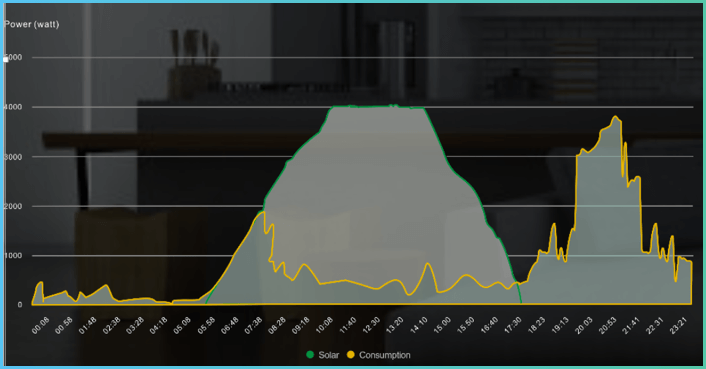
Task: Click the Power (watt) axis title
Action: point(32,24)
